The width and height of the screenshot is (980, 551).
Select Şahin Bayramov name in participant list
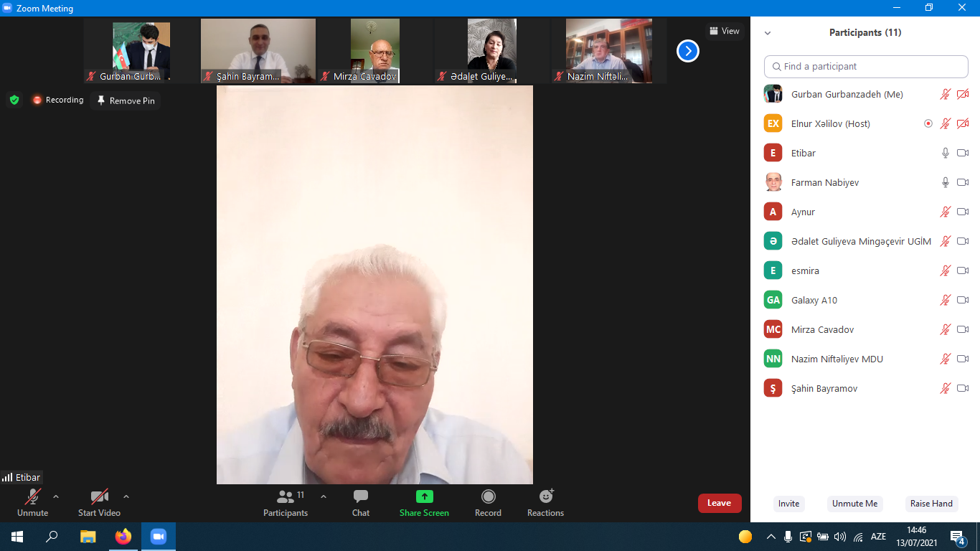click(824, 388)
